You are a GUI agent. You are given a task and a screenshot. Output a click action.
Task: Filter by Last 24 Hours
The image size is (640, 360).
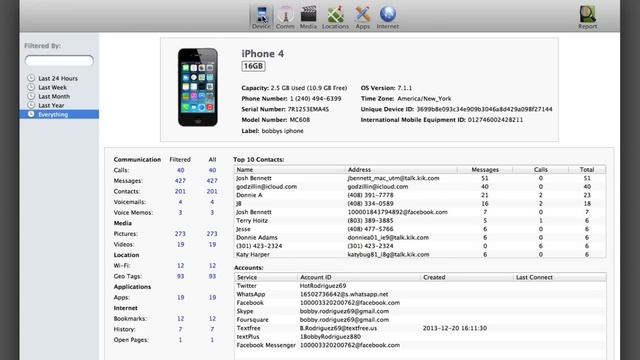[59, 78]
